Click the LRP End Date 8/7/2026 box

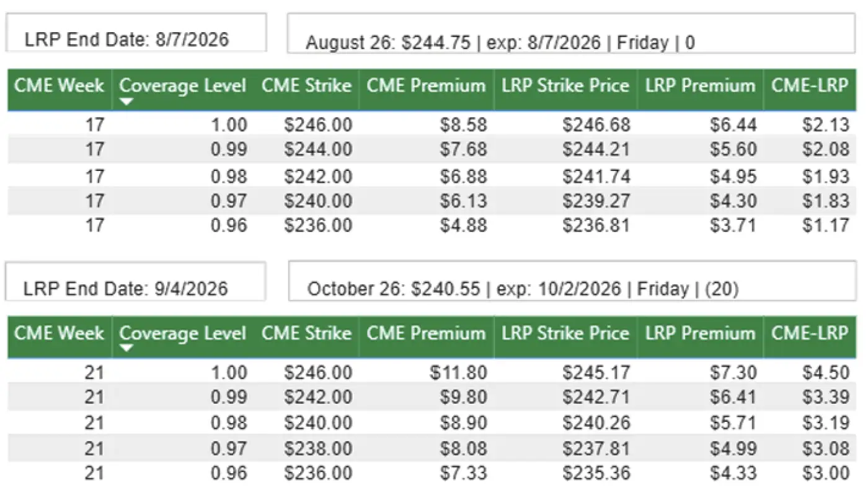[136, 33]
